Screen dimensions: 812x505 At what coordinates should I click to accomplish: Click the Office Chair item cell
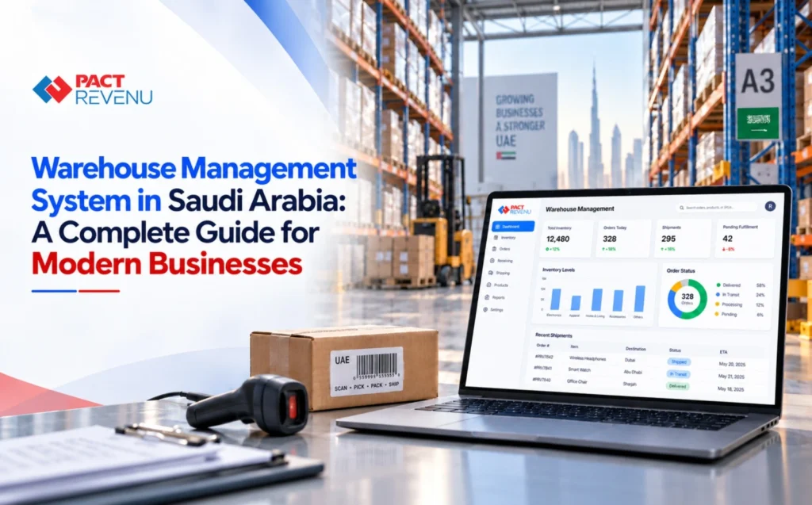tap(577, 381)
